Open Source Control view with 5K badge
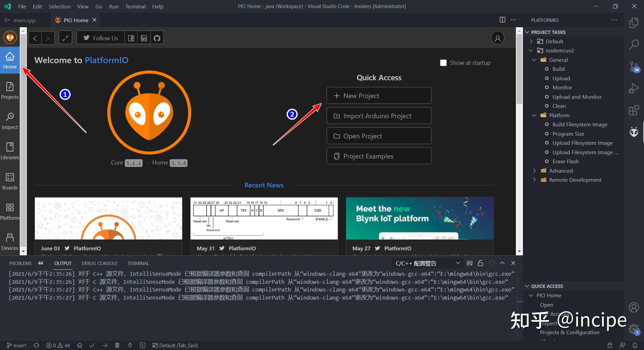 click(634, 67)
